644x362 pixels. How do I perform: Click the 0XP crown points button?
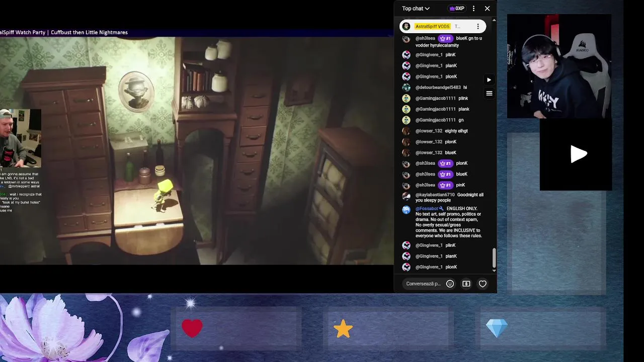coord(457,9)
